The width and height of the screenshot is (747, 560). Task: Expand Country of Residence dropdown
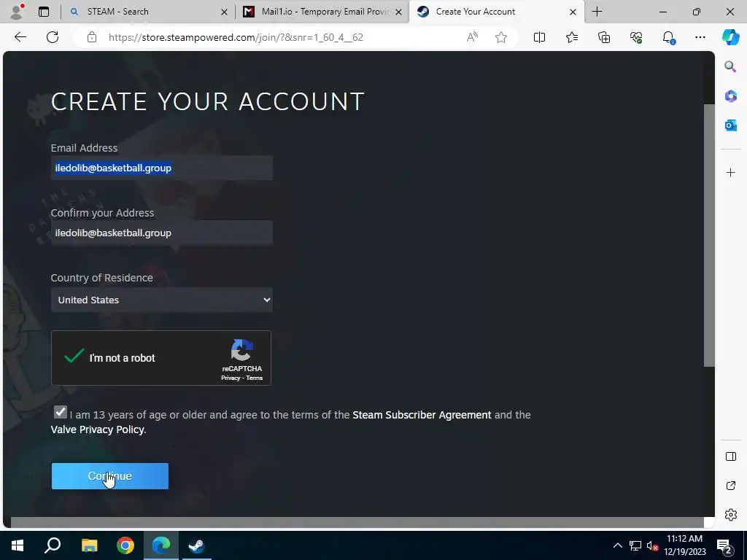tap(161, 300)
